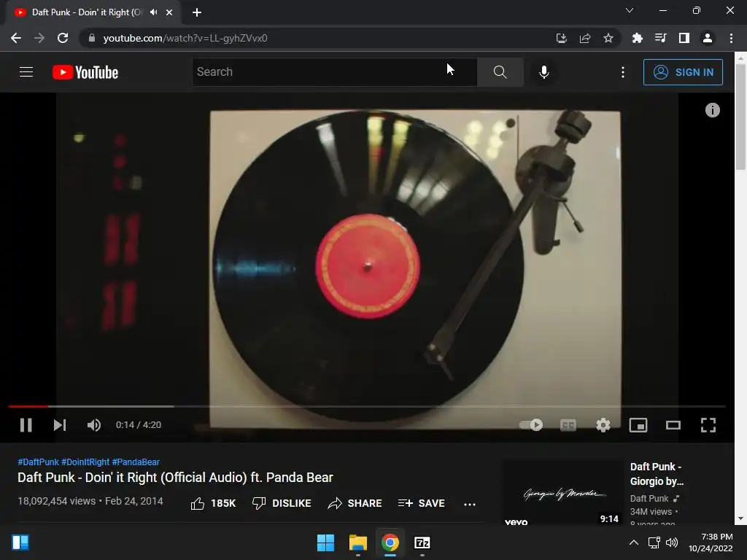
Task: Open a new browser tab
Action: (x=197, y=12)
